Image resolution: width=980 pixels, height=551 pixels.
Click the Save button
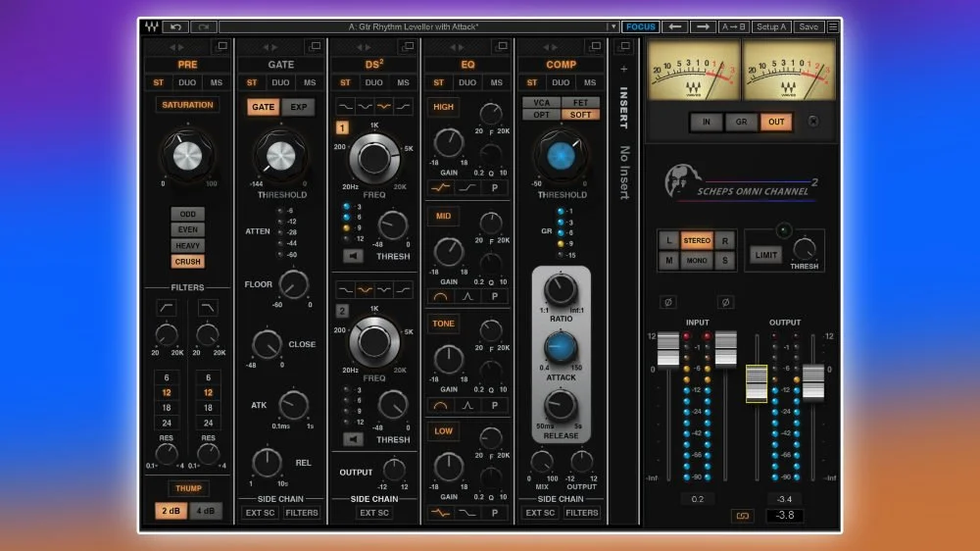coord(808,26)
